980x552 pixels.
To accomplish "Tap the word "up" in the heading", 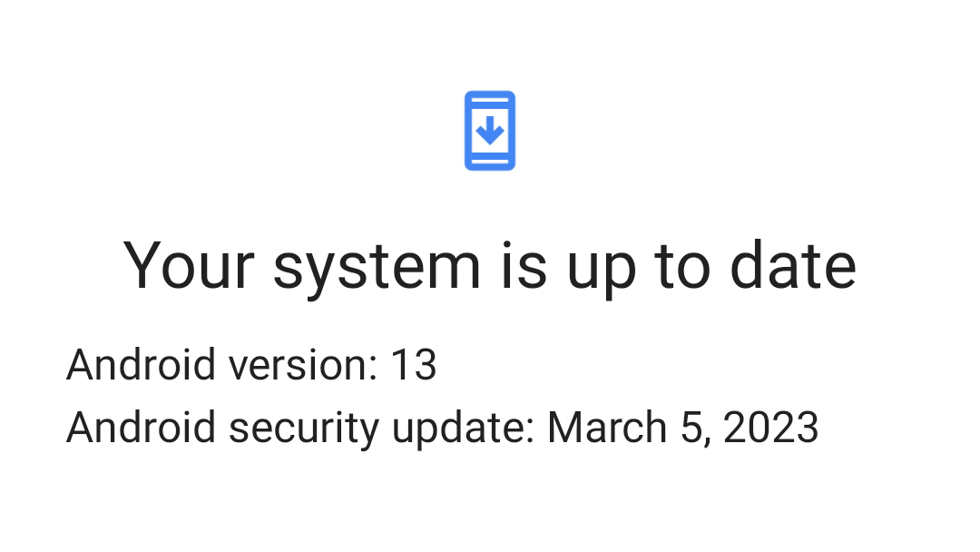I will (x=600, y=265).
